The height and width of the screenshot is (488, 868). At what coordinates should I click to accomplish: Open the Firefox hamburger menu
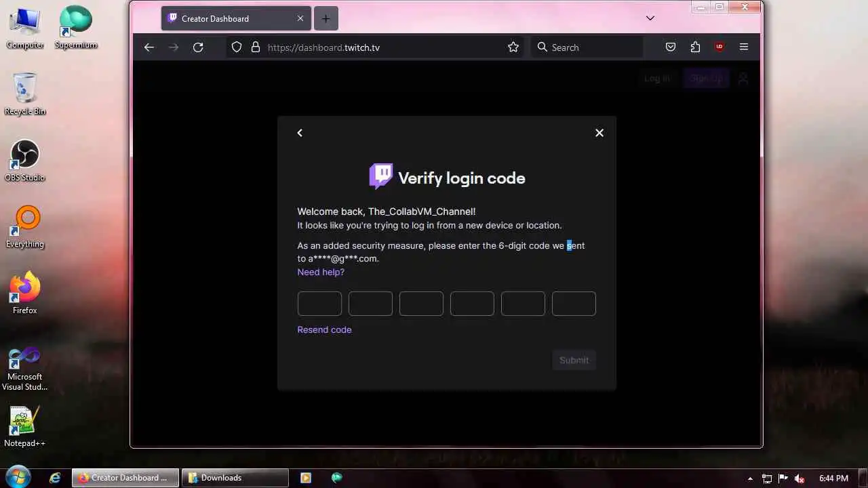[744, 47]
